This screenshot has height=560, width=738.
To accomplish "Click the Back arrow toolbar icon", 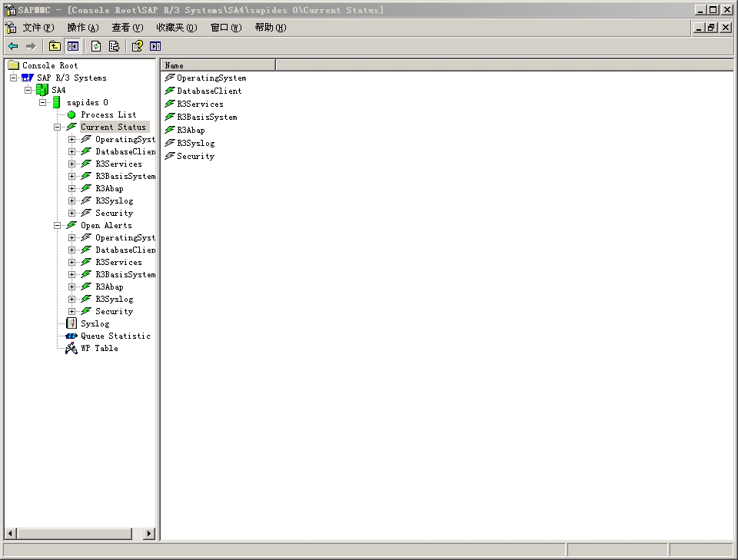I will pos(13,46).
